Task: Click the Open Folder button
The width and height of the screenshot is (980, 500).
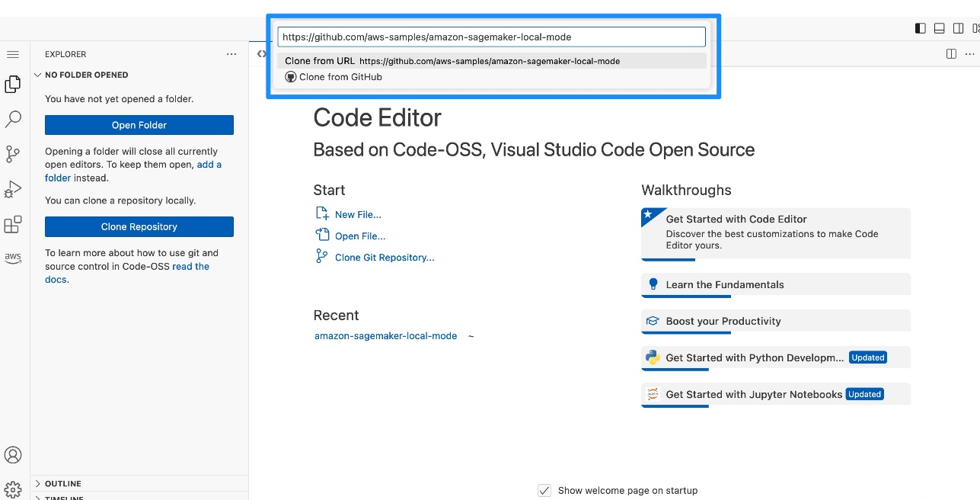Action: [139, 125]
